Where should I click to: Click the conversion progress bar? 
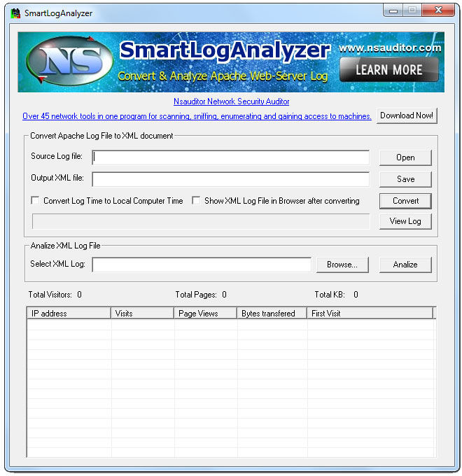201,221
